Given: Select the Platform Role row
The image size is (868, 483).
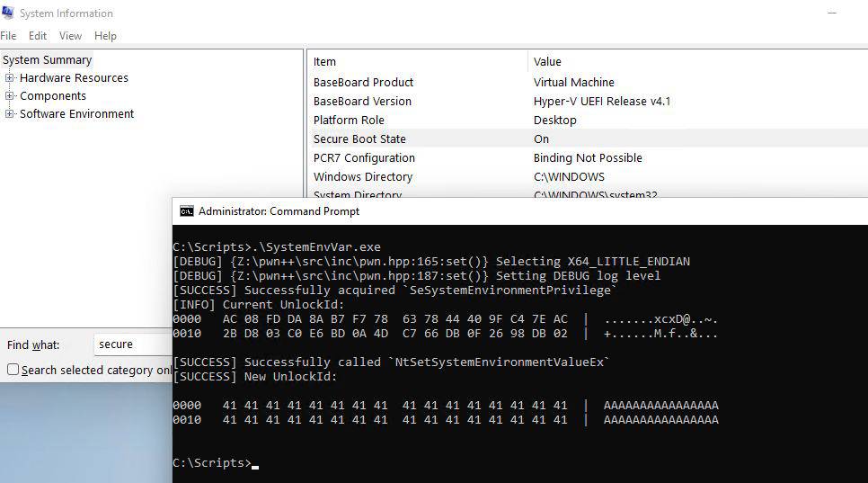Looking at the screenshot, I should (349, 121).
